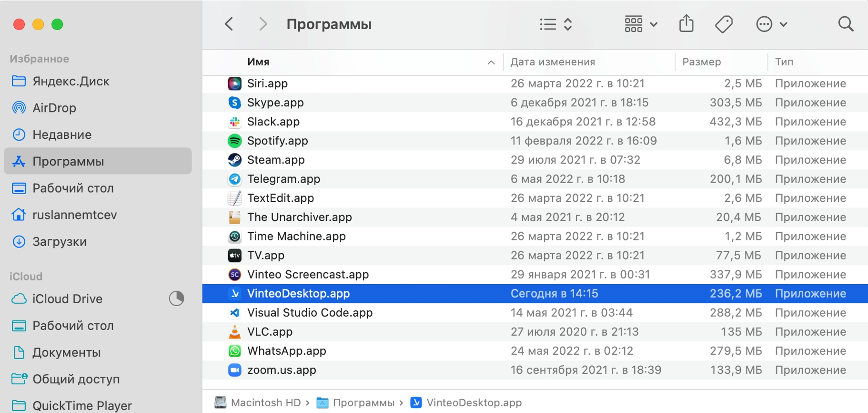Screen dimensions: 868x413
Task: Select The Unarchiver.app icon
Action: coord(235,217)
